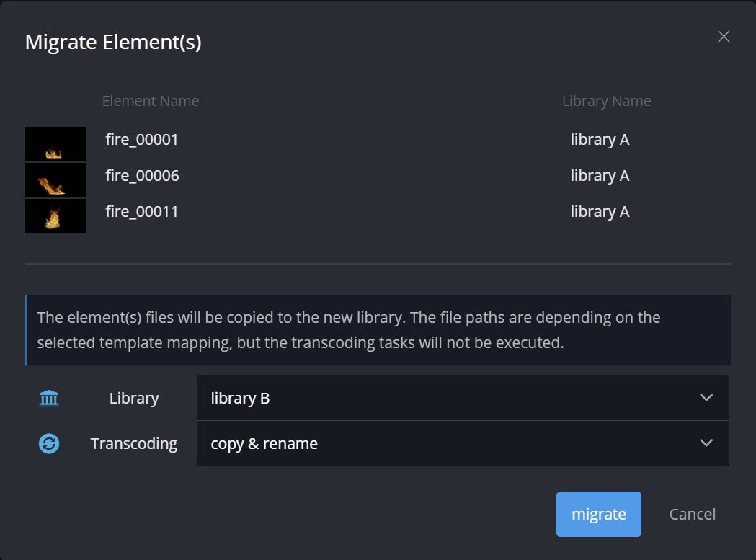Close the Migrate Element(s) dialog

click(x=724, y=37)
